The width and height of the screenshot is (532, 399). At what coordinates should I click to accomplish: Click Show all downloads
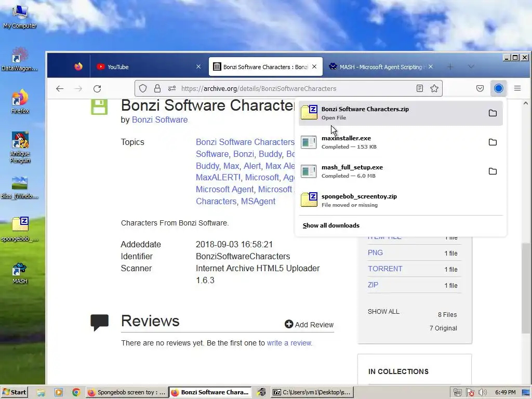(x=331, y=225)
